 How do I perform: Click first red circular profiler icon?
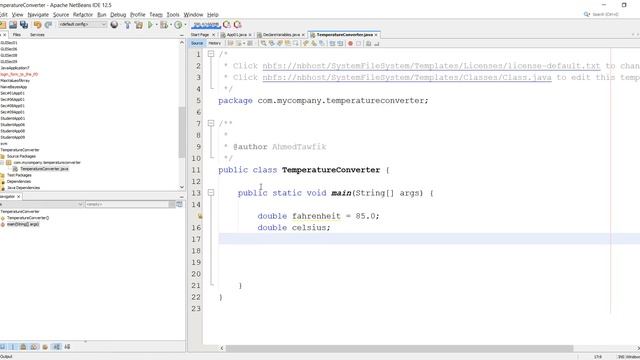tap(227, 25)
